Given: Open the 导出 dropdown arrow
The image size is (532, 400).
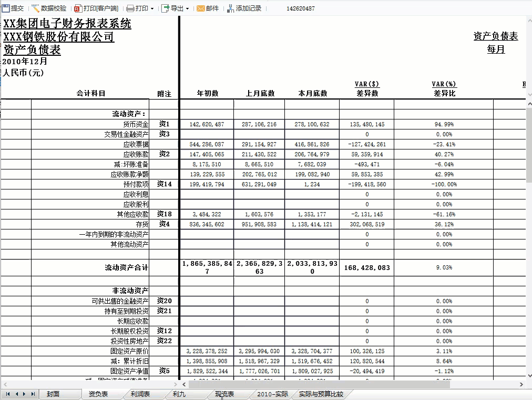Looking at the screenshot, I should [187, 9].
